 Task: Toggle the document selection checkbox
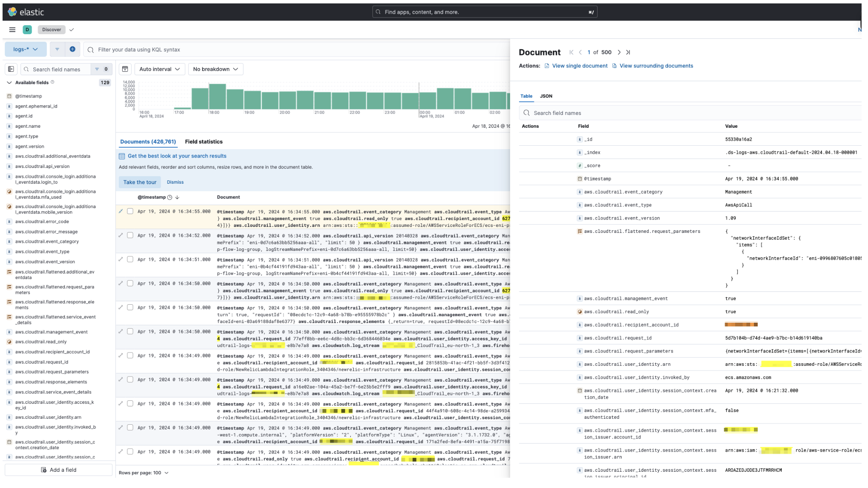pos(130,211)
